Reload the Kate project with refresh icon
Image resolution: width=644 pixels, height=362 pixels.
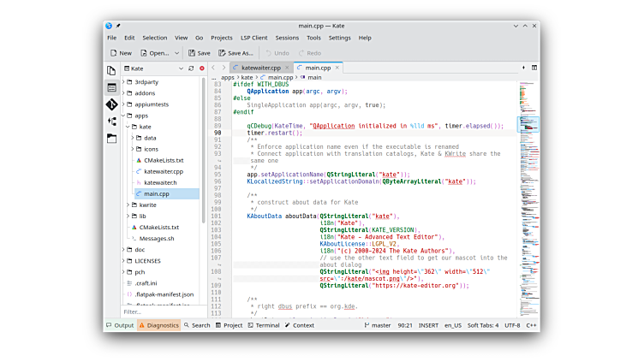coord(190,68)
